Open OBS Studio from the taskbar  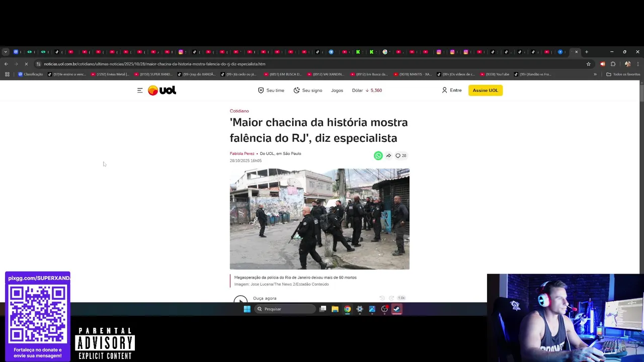384,309
